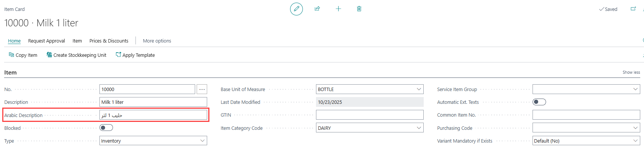Open the Variant Mandatory if Exists dropdown

pyautogui.click(x=635, y=141)
